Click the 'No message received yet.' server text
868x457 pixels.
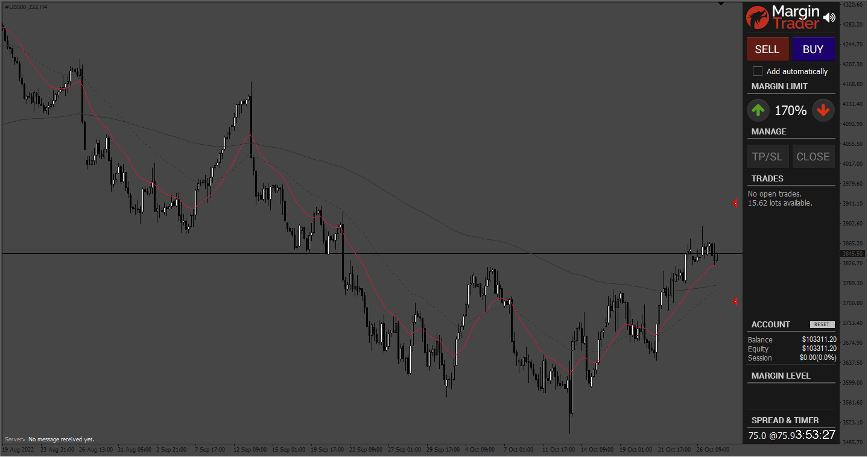pyautogui.click(x=61, y=440)
